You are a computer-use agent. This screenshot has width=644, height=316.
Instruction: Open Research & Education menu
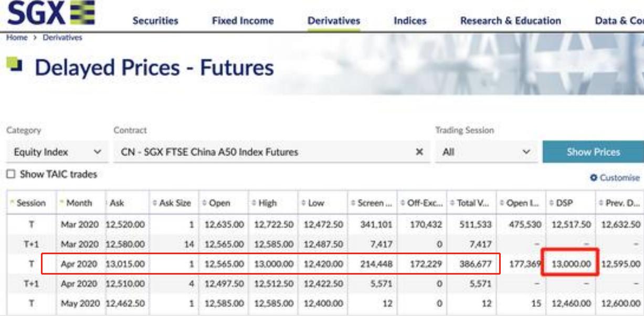(510, 21)
